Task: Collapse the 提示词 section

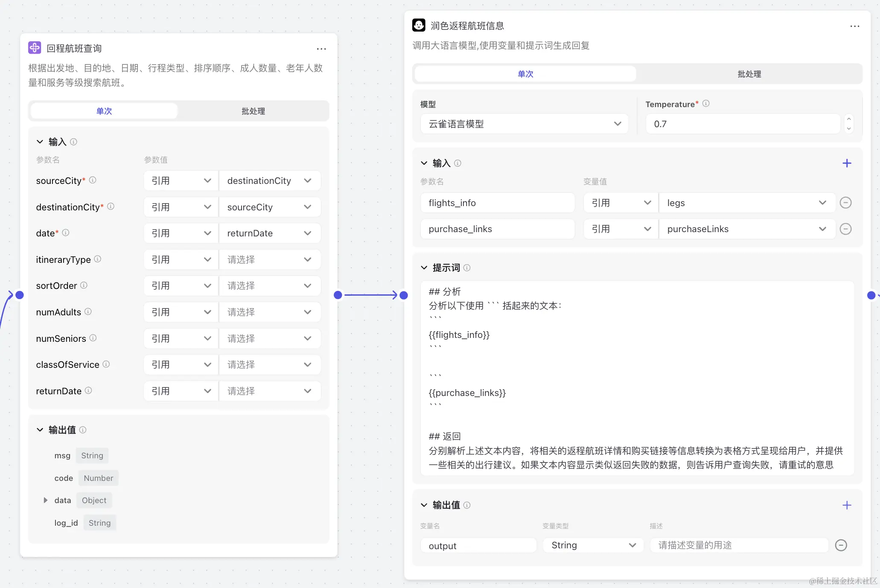Action: click(x=424, y=268)
